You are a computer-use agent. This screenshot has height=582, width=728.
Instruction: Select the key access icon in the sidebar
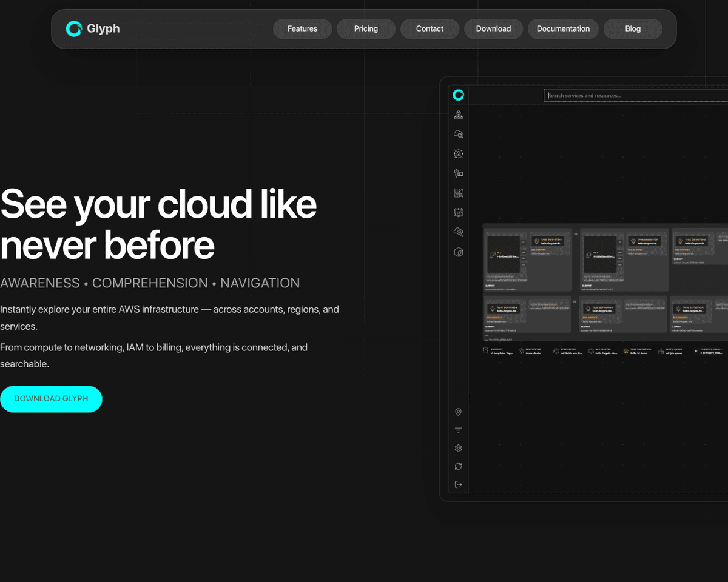click(459, 173)
